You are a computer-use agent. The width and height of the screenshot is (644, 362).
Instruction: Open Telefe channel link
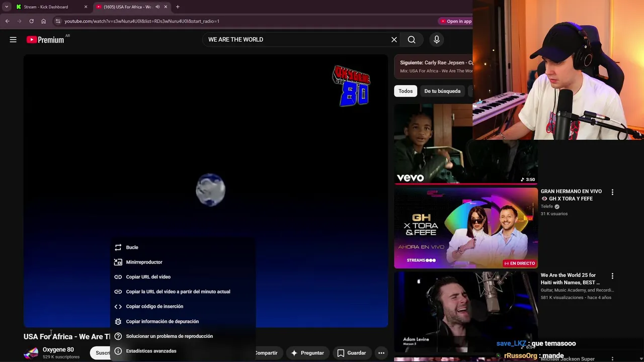[547, 206]
